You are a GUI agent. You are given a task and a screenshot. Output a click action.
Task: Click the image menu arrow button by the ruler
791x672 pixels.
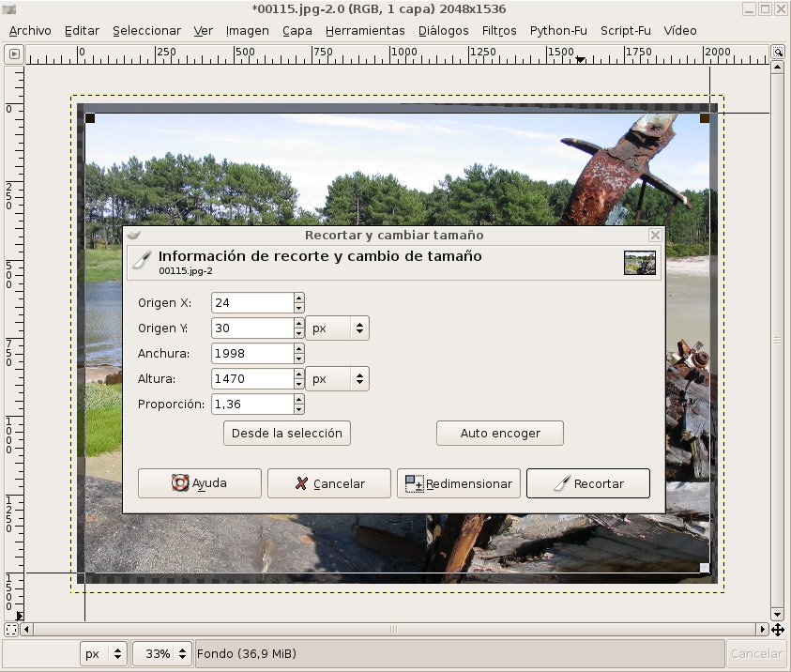coord(14,53)
